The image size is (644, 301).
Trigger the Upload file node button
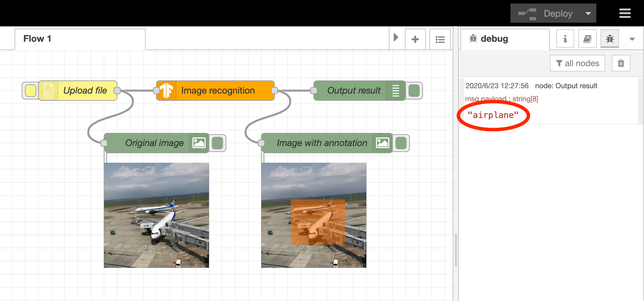point(30,91)
